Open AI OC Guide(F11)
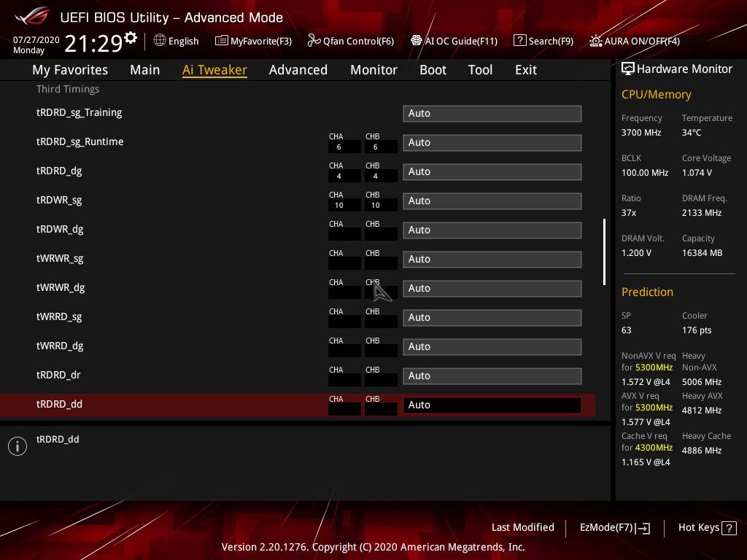747x560 pixels. [x=454, y=41]
